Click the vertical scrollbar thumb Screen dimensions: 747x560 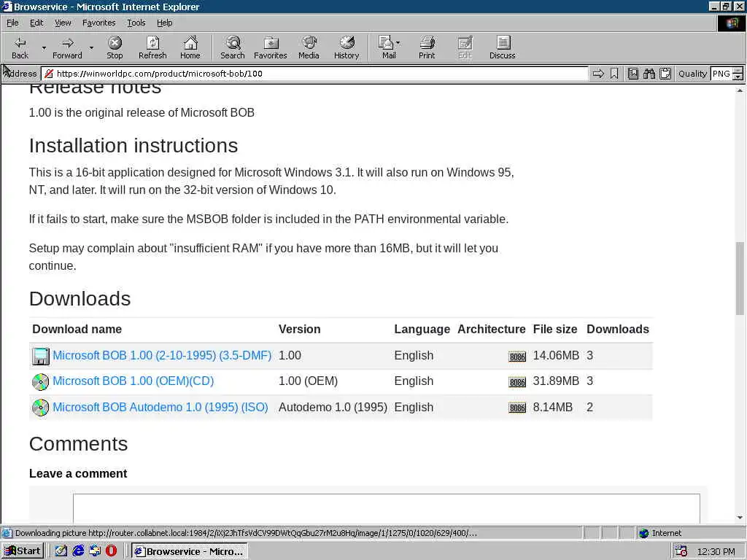point(740,278)
